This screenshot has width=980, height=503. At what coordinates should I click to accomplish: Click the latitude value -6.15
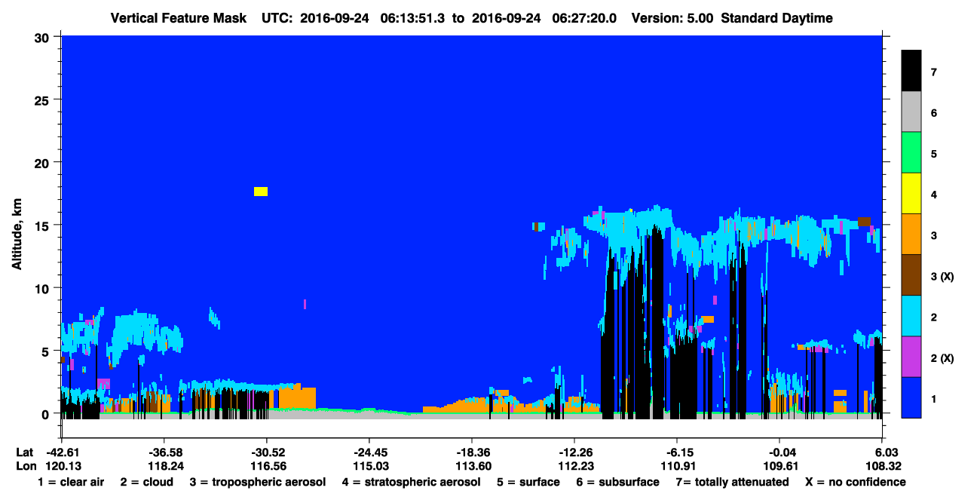677,452
